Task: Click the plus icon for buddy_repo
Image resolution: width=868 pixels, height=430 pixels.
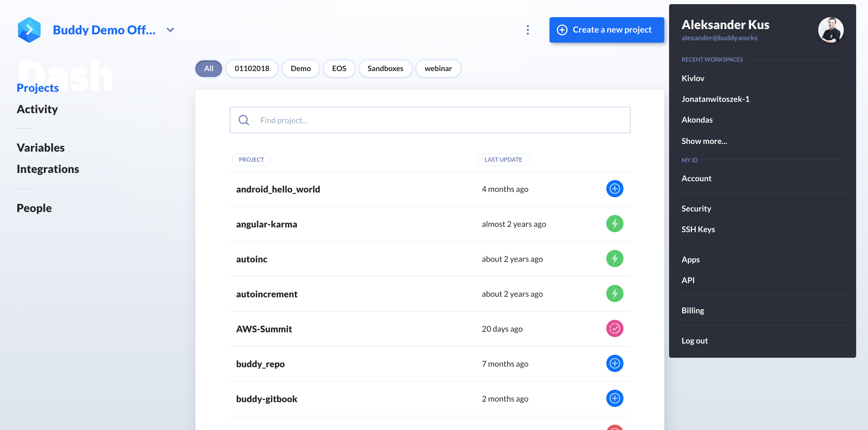Action: click(x=615, y=364)
